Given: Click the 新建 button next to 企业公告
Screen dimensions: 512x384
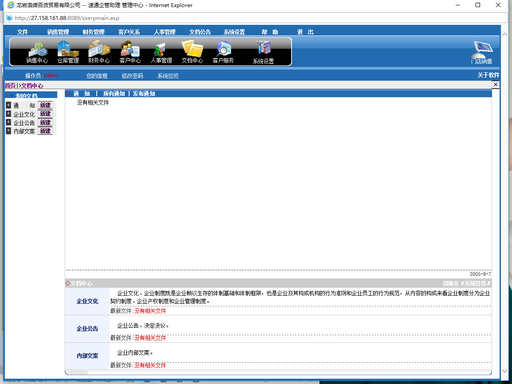Looking at the screenshot, I should pos(45,122).
